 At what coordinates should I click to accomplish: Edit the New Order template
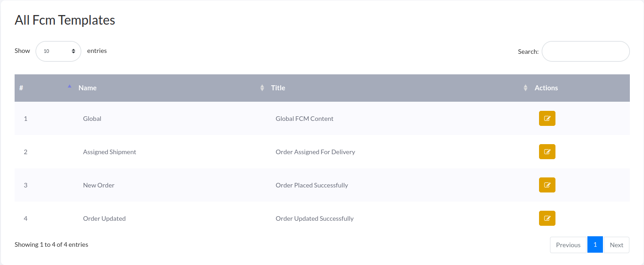coord(547,185)
